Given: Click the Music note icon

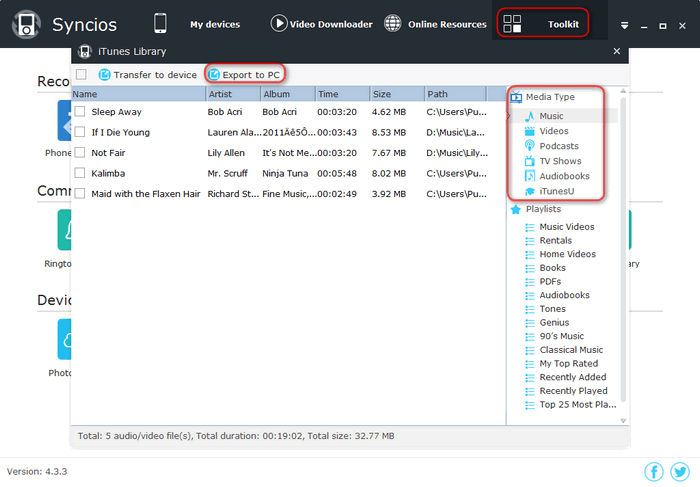Looking at the screenshot, I should tap(530, 117).
